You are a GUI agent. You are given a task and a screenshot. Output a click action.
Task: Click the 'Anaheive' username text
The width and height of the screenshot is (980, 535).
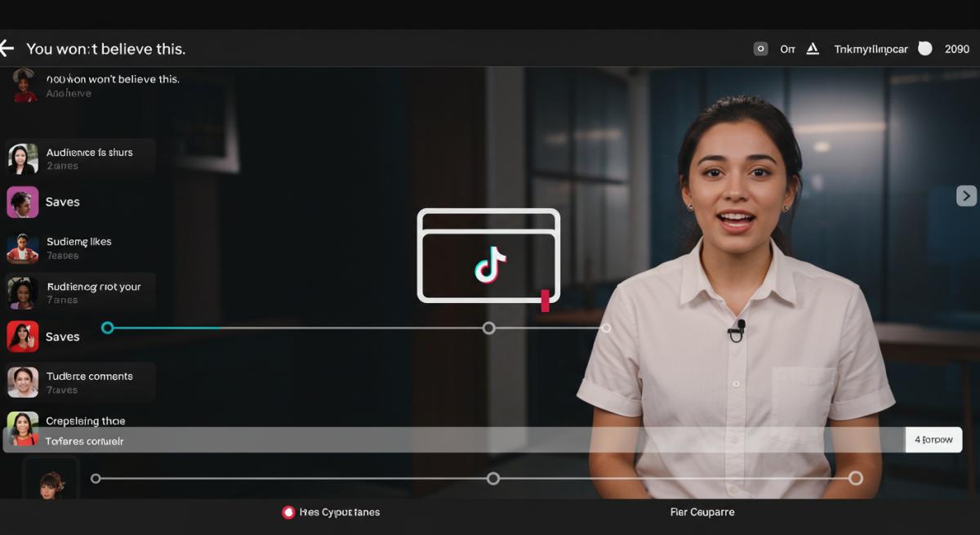[69, 93]
